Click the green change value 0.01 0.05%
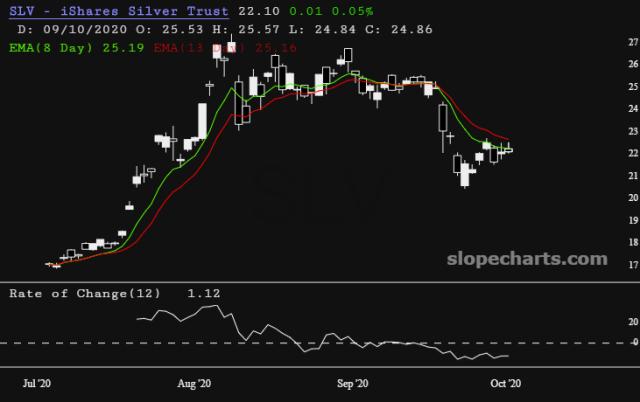This screenshot has height=402, width=640. tap(331, 11)
